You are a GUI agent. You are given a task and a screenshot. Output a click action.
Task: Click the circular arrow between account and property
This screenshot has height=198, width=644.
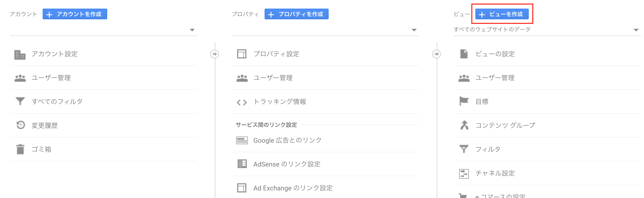pos(215,54)
